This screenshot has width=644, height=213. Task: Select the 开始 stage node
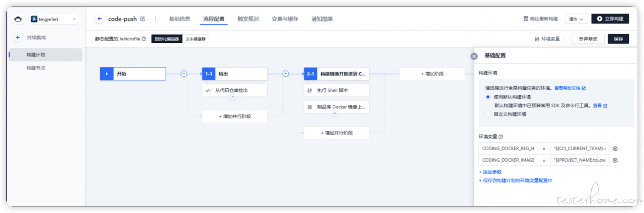pos(133,74)
